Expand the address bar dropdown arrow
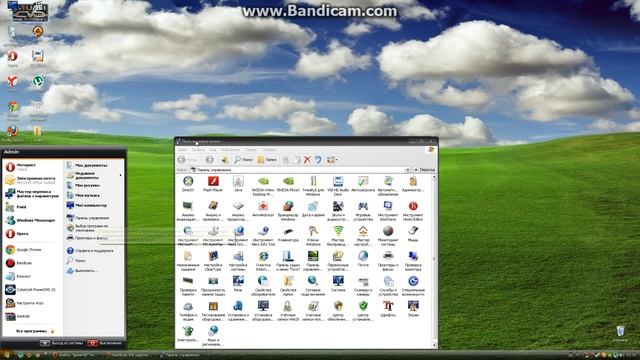Viewport: 640px width, 360px height. coord(407,170)
